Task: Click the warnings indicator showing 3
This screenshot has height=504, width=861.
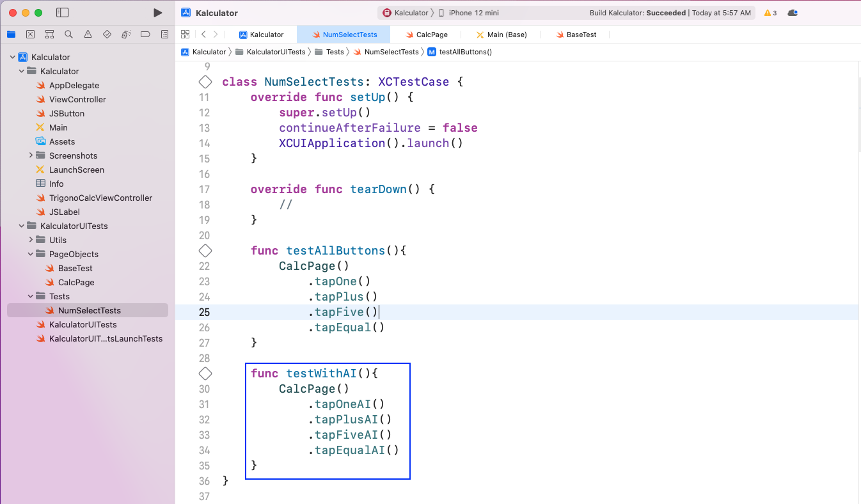Action: click(770, 13)
